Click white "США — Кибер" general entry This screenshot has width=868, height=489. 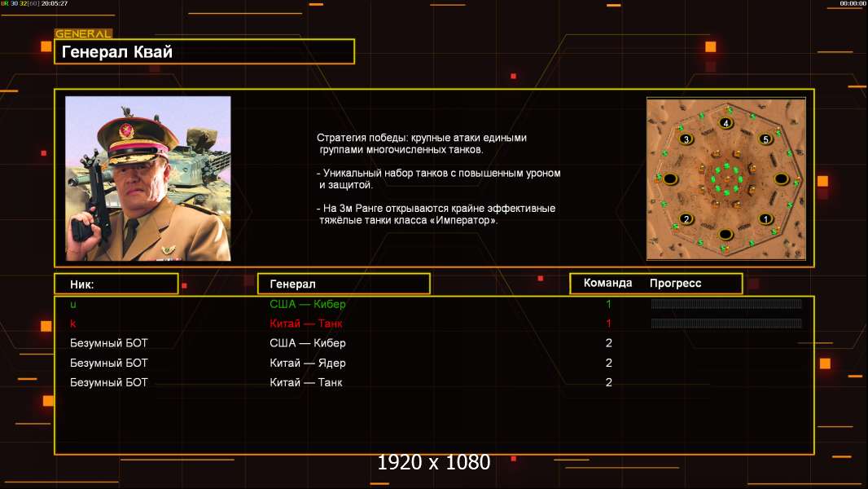308,343
